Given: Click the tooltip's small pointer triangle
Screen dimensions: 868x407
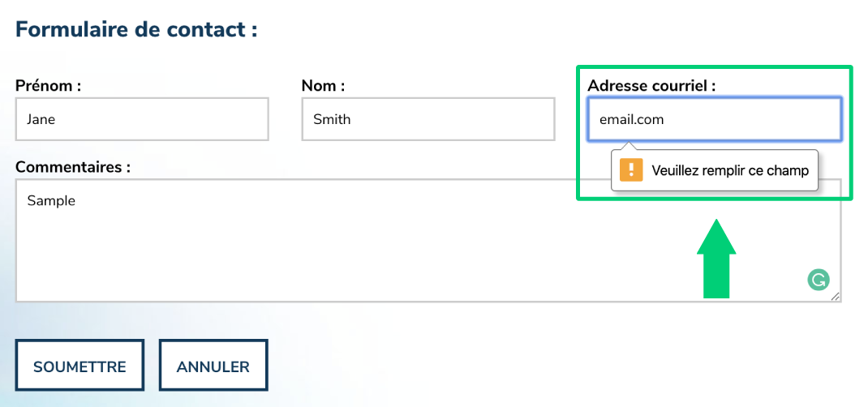Looking at the screenshot, I should click(x=629, y=145).
